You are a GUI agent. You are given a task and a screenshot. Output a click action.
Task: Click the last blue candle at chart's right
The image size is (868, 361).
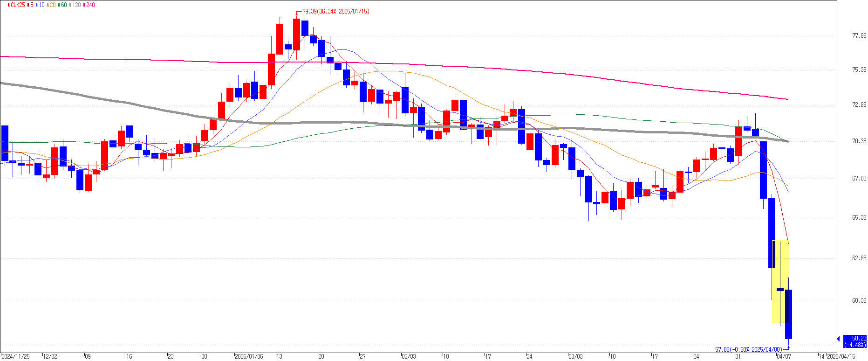click(x=788, y=314)
